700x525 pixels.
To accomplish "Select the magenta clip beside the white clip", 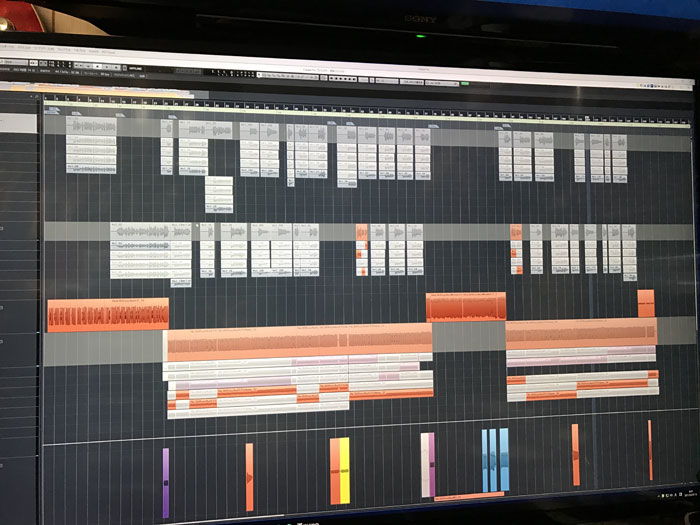I will [432, 464].
